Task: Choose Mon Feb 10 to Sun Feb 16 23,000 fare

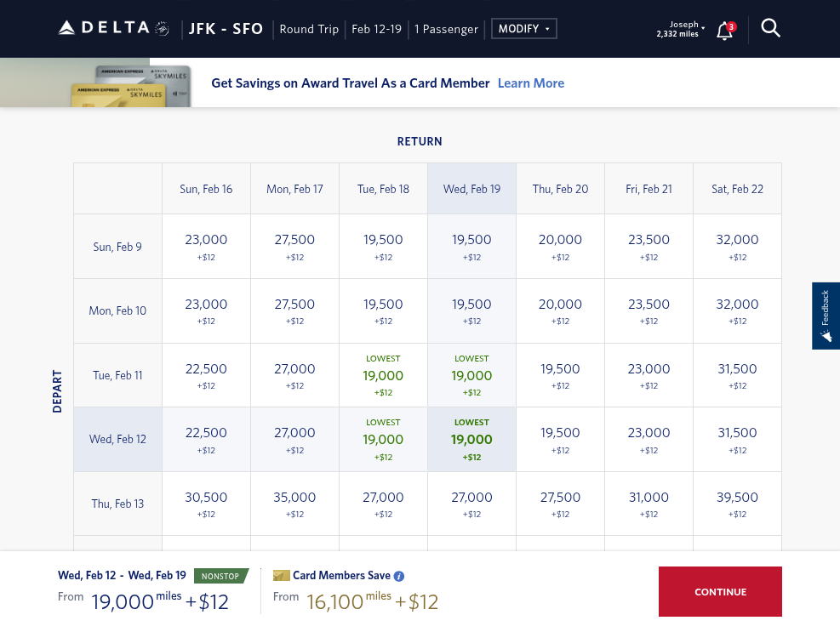Action: pos(206,310)
